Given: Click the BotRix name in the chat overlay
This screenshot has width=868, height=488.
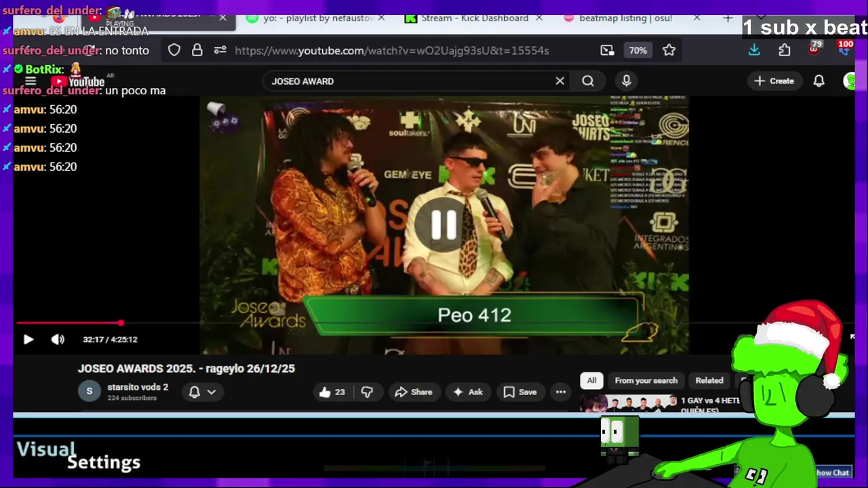Looking at the screenshot, I should 44,69.
